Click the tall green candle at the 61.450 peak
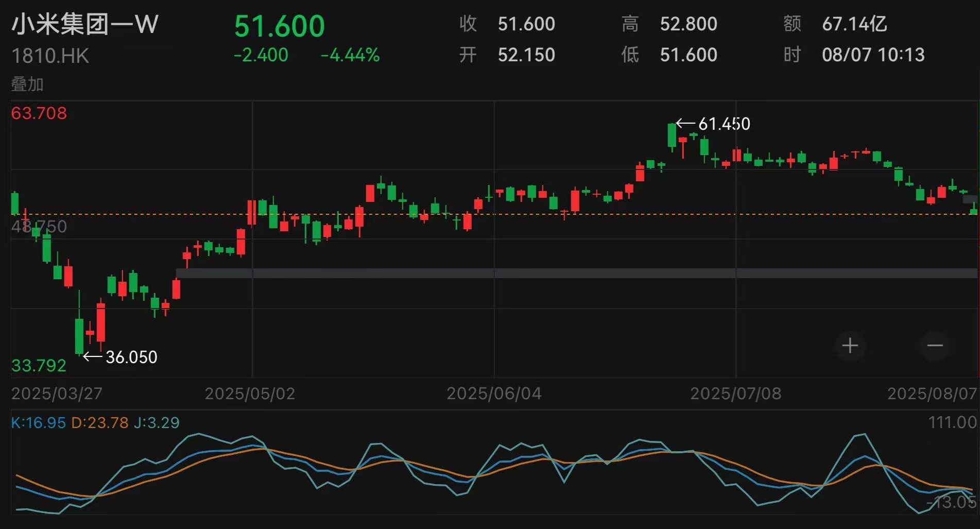 pyautogui.click(x=672, y=136)
